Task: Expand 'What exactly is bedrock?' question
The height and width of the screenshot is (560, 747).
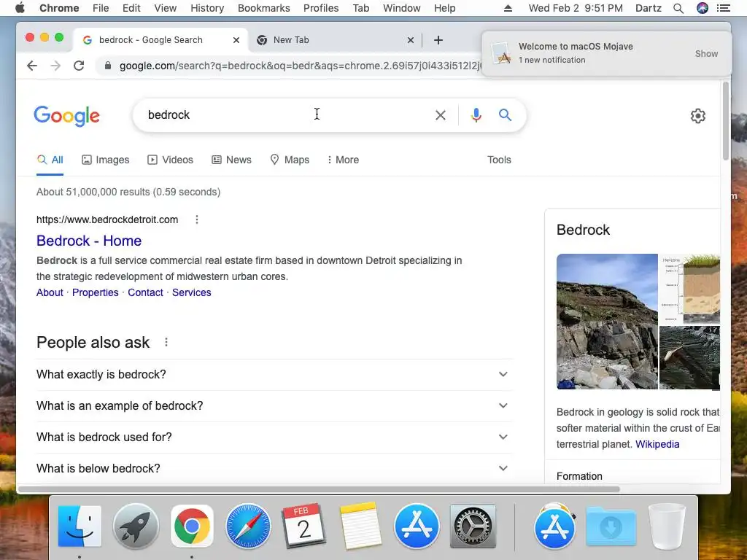Action: coord(274,374)
